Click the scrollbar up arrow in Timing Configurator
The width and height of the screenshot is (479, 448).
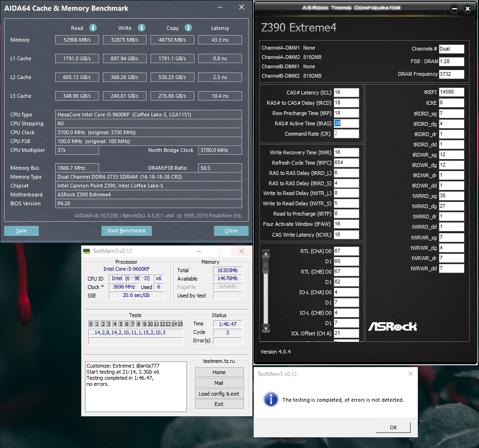coord(266,253)
